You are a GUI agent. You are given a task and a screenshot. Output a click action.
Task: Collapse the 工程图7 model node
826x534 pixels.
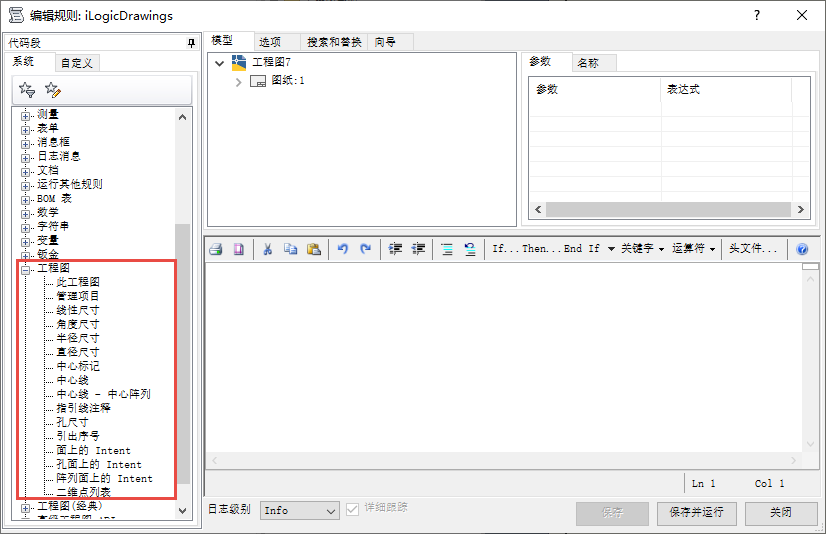[220, 63]
